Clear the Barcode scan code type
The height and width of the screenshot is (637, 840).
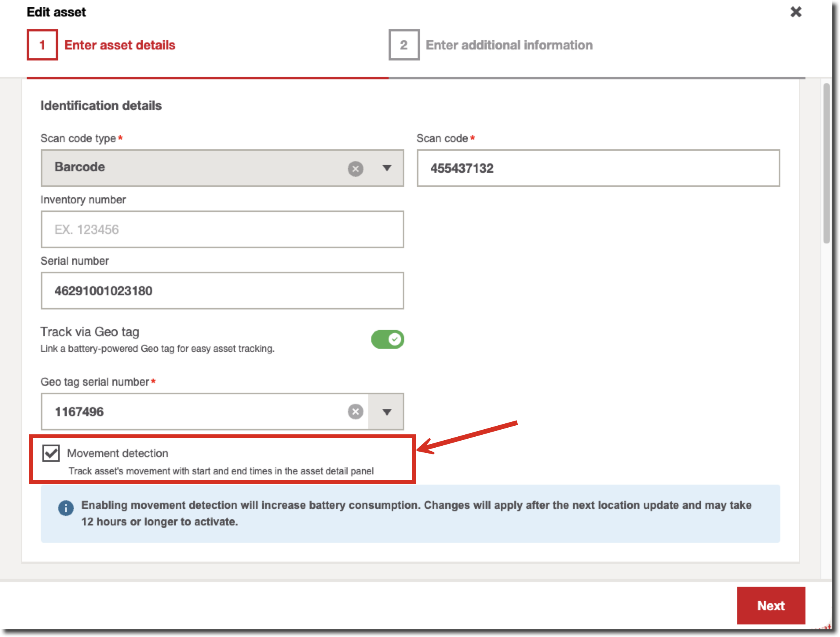(355, 168)
